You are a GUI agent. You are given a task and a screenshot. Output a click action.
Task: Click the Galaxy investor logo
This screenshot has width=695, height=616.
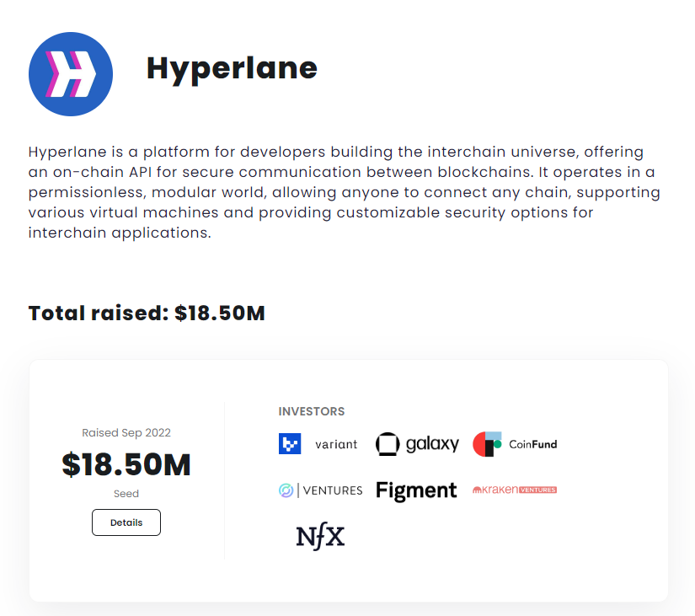click(418, 443)
